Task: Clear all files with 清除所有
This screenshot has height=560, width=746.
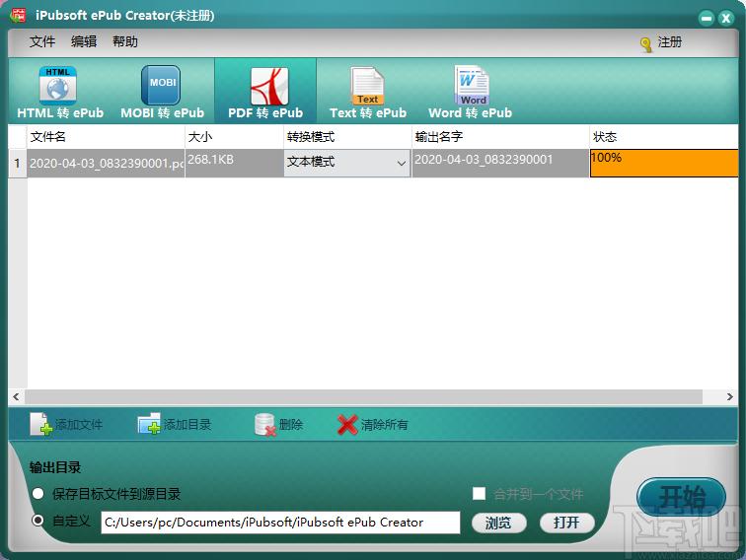Action: (347, 425)
